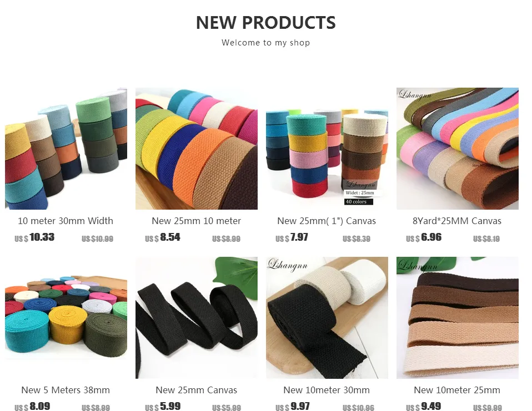
Task: Click the 'New 25mm 10 meter' title link
Action: point(196,221)
